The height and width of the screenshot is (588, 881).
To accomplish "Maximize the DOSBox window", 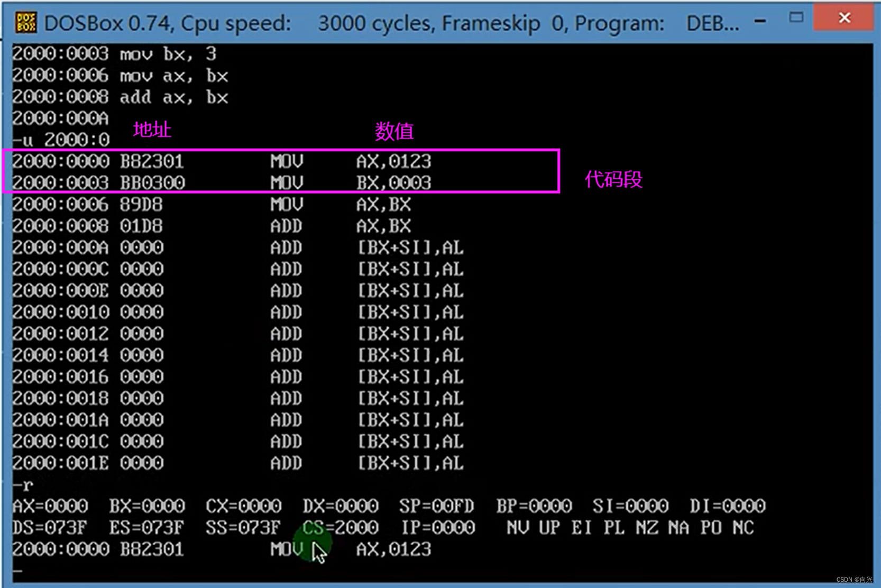I will click(x=796, y=18).
